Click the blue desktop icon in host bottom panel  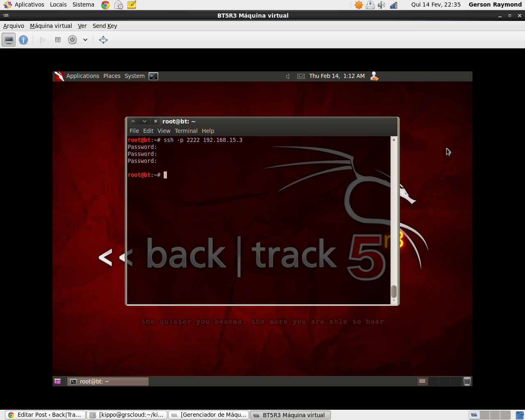click(x=519, y=415)
